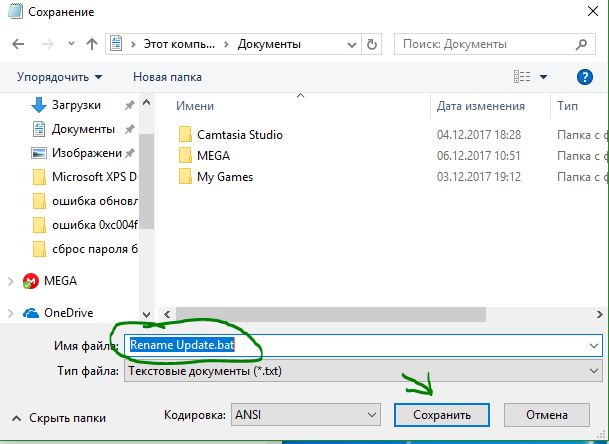Viewport: 609px width, 444px height.
Task: Click the 'Поиск: Документы' search field
Action: coord(495,44)
